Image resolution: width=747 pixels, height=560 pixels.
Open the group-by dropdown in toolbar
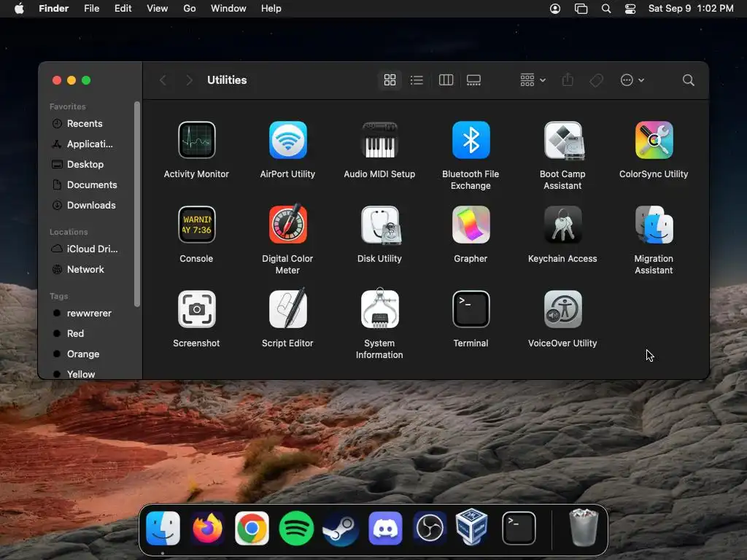(533, 80)
